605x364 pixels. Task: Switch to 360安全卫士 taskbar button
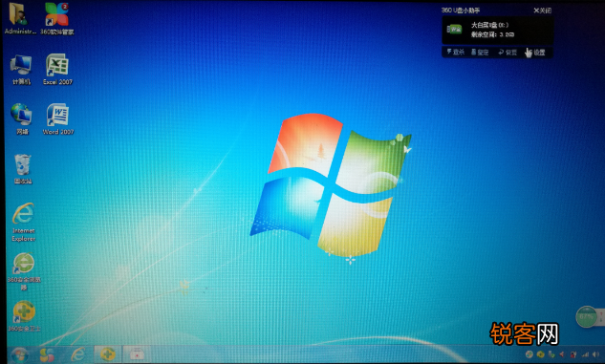tap(108, 354)
